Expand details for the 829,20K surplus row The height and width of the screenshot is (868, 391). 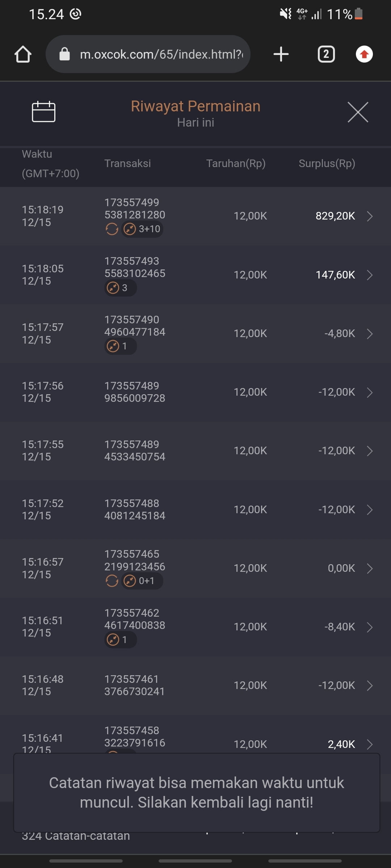coord(370,216)
